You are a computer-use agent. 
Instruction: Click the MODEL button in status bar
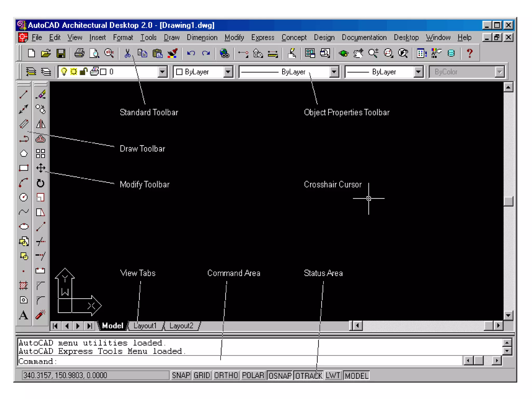(356, 375)
